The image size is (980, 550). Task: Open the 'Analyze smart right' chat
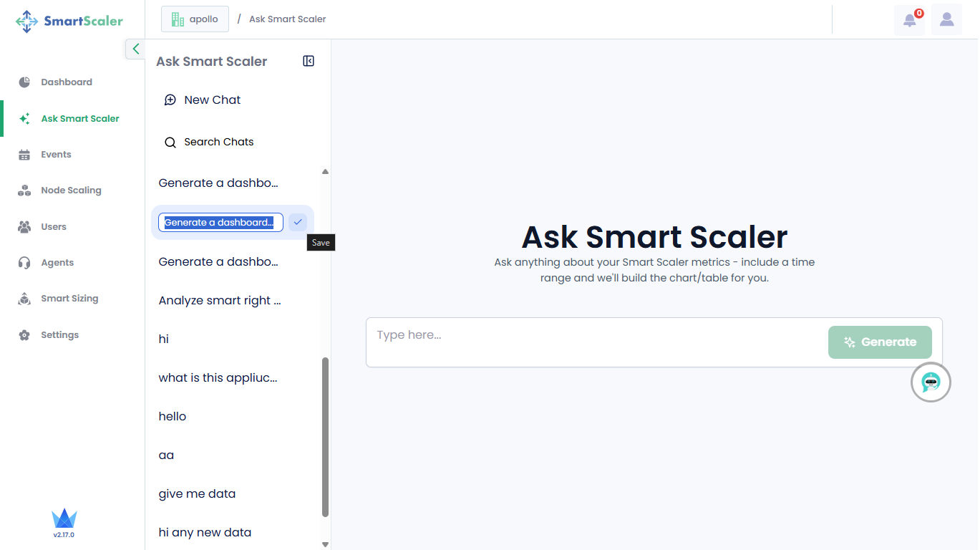tap(220, 301)
